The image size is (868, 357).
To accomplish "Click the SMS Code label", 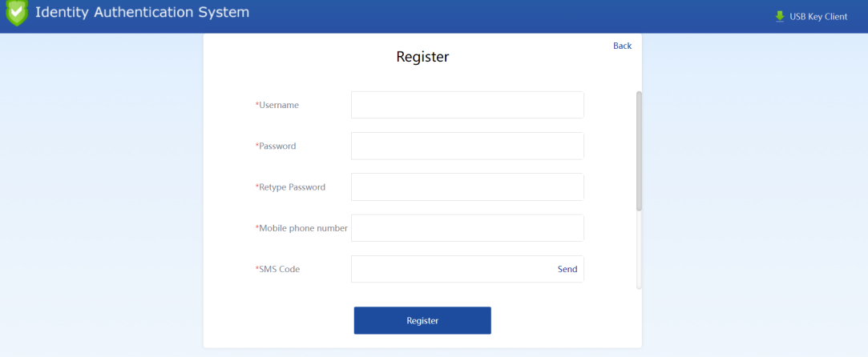I will [279, 269].
